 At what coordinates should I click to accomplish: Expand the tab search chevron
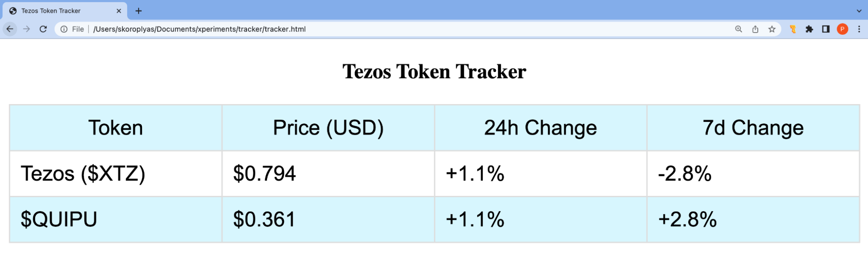859,11
